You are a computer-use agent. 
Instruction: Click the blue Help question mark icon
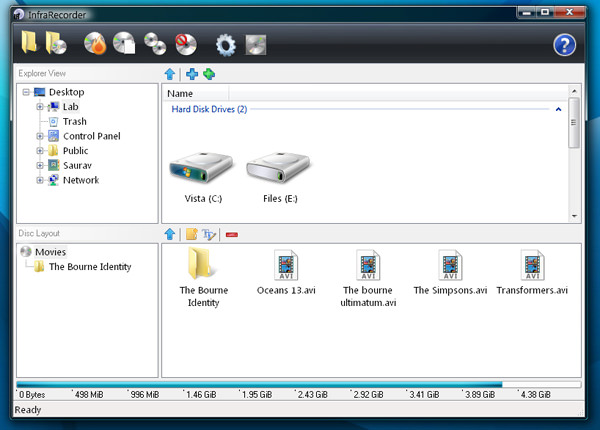coord(565,44)
